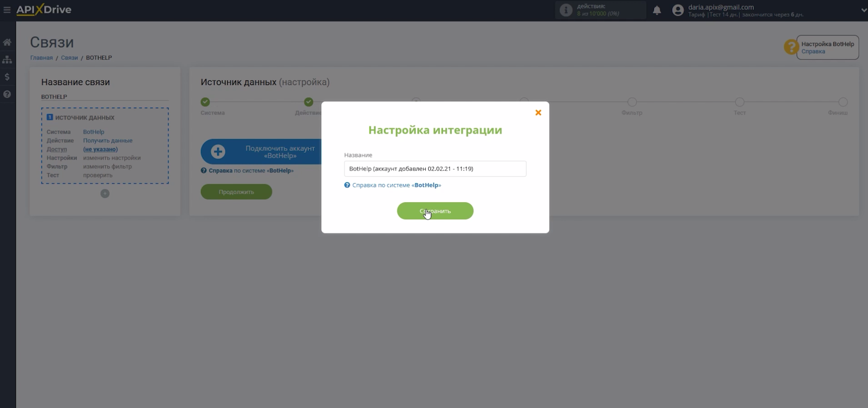Open Справка по системе BotHelp in dialog

[x=396, y=185]
